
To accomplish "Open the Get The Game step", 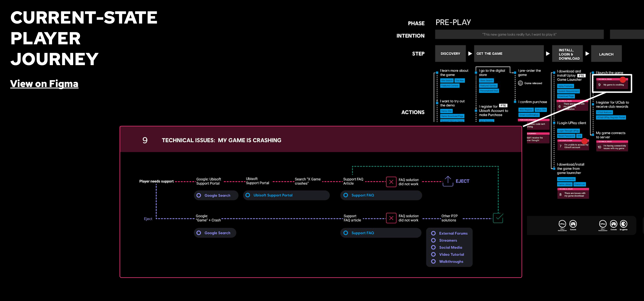I will tap(509, 54).
